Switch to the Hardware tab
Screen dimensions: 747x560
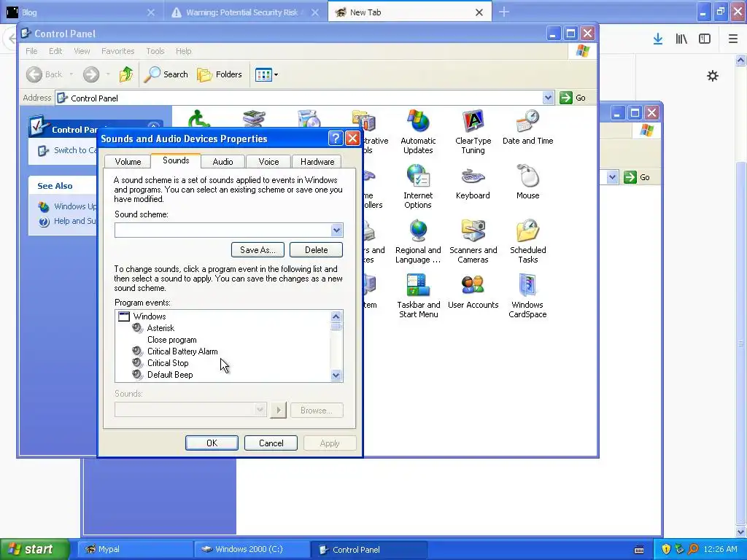pyautogui.click(x=317, y=161)
